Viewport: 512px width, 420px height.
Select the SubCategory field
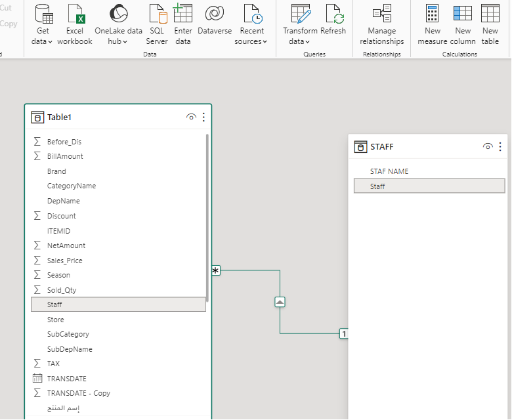point(118,334)
